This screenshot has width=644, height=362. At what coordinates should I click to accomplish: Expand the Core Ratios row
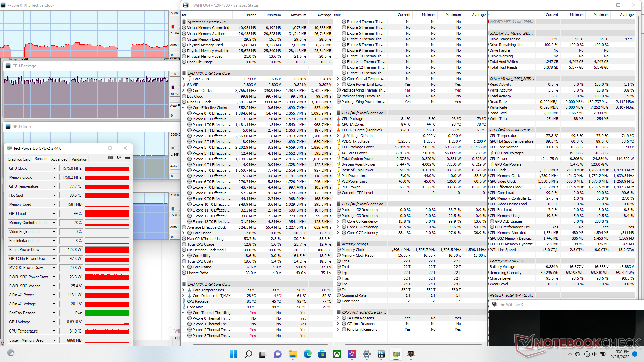click(183, 267)
